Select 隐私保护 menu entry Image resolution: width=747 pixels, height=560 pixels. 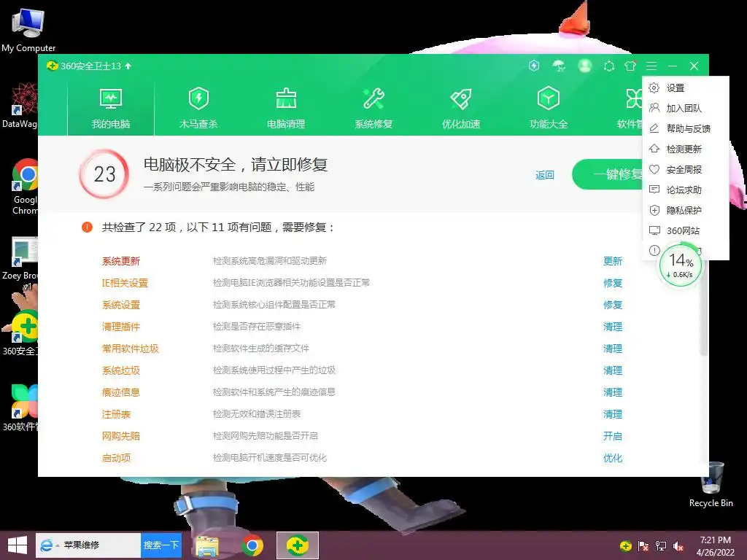pyautogui.click(x=686, y=210)
